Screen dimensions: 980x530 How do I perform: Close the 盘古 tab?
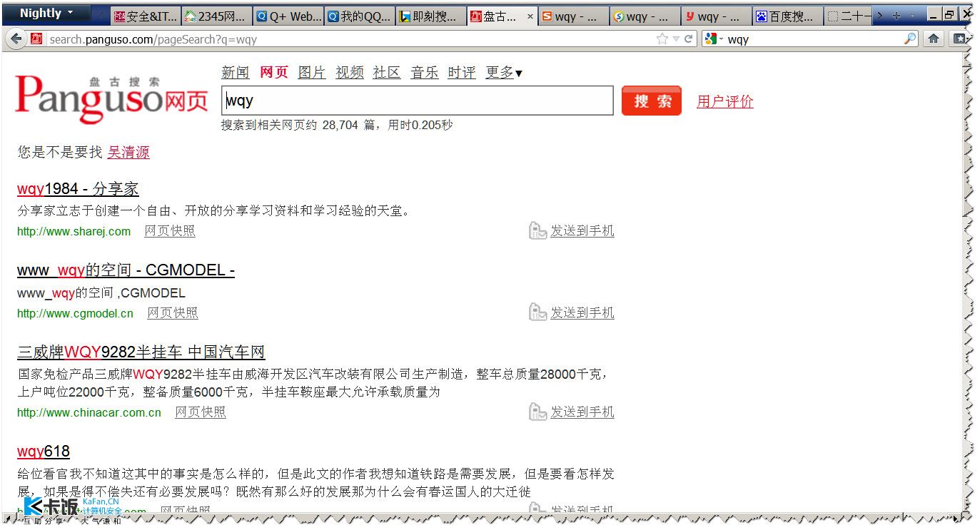pos(530,16)
